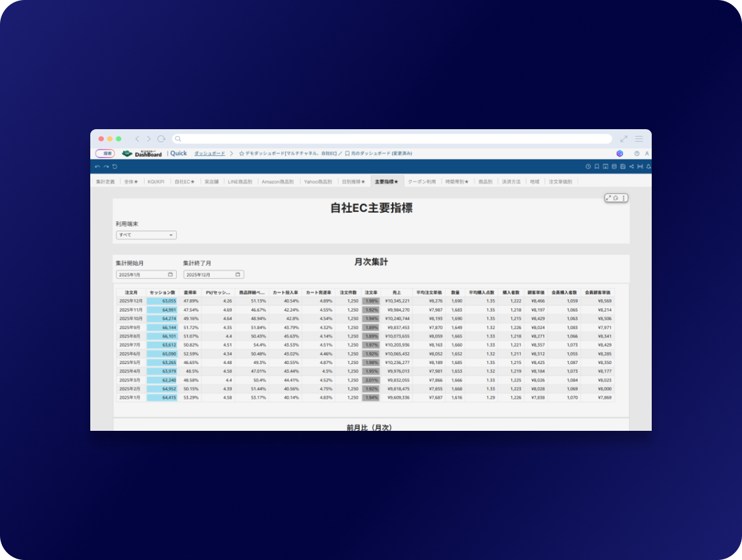Screen dimensions: 742x560
Task: Select the Amazon商品別 tab
Action: pyautogui.click(x=279, y=182)
